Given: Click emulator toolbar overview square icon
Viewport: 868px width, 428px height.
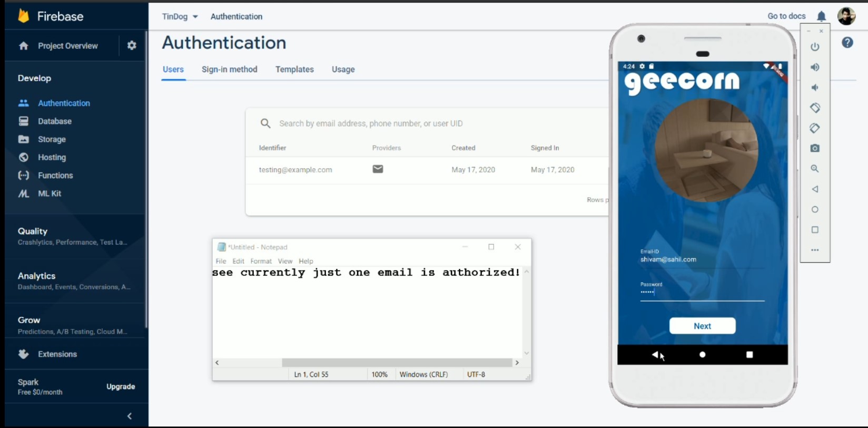Looking at the screenshot, I should [815, 230].
